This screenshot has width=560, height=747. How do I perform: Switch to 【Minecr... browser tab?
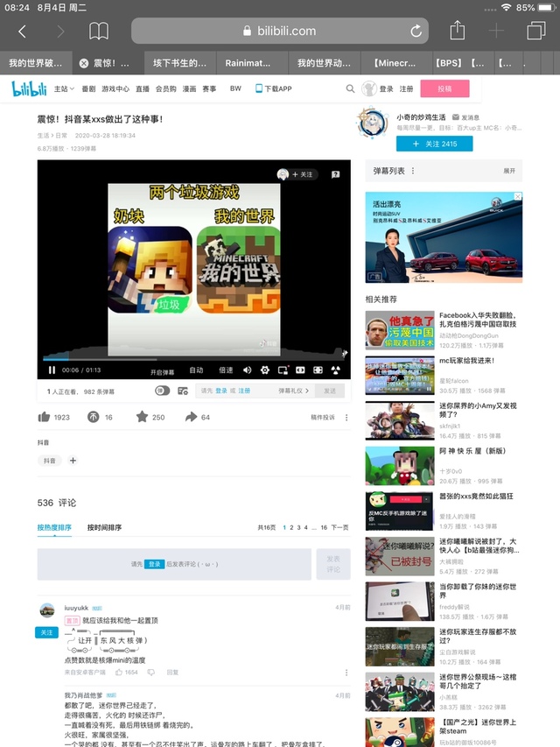coord(396,63)
